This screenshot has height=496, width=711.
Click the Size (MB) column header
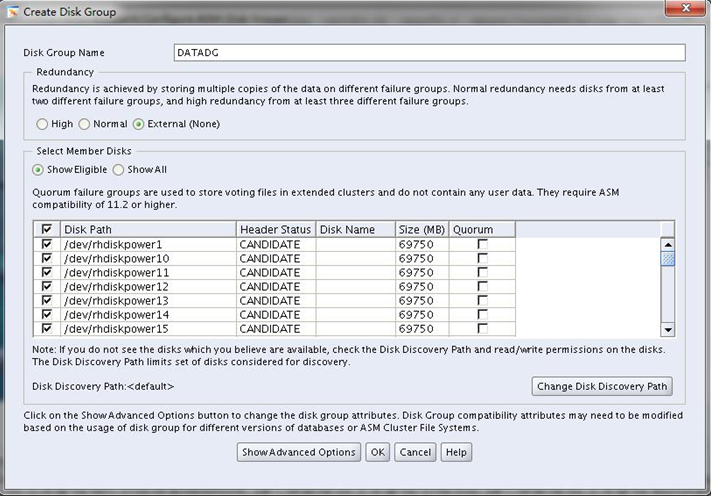click(422, 229)
